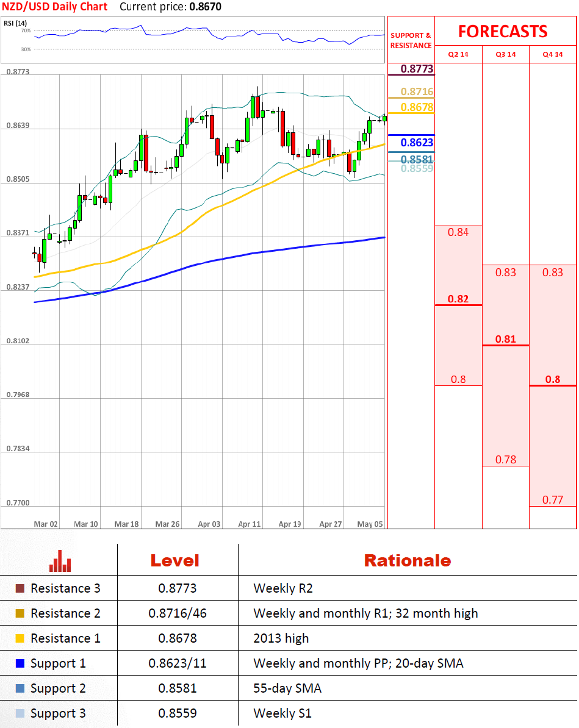
Task: Select the Support 2 row label
Action: (58, 689)
